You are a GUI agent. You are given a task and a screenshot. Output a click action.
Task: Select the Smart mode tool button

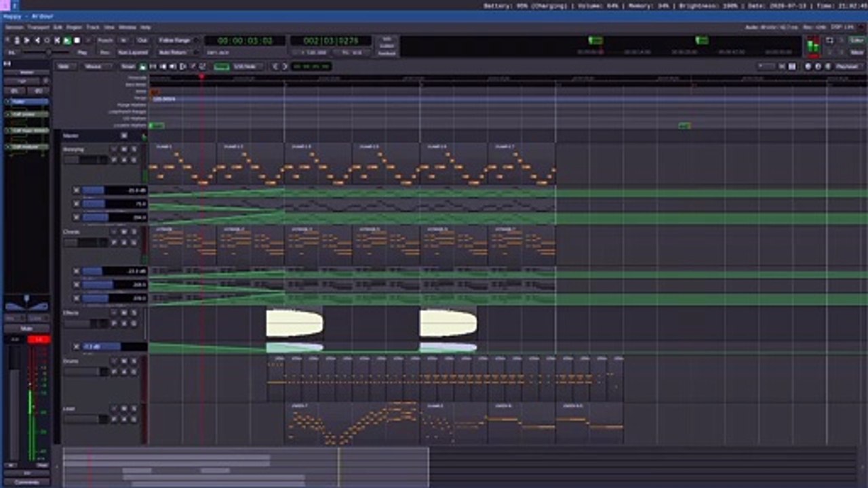(128, 66)
